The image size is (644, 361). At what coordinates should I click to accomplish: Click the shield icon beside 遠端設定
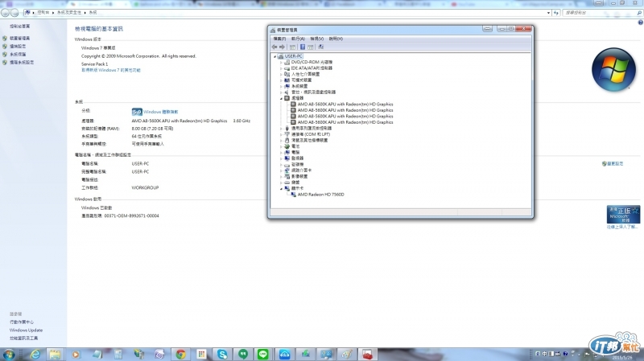pyautogui.click(x=5, y=47)
